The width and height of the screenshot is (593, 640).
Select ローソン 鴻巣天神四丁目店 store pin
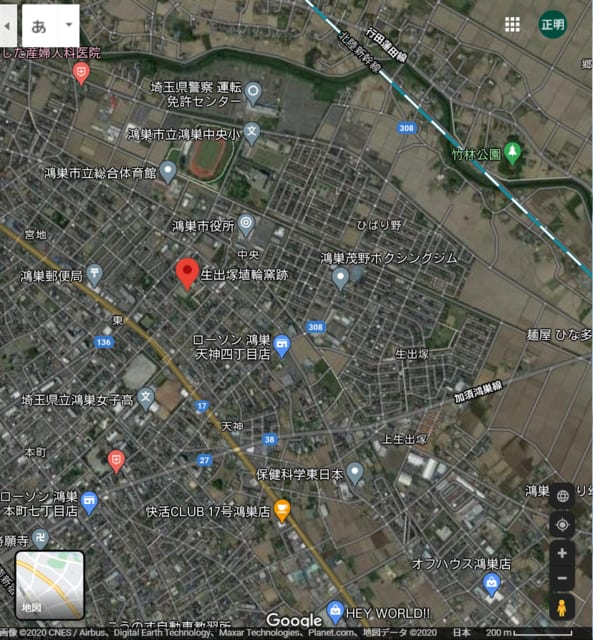[282, 345]
